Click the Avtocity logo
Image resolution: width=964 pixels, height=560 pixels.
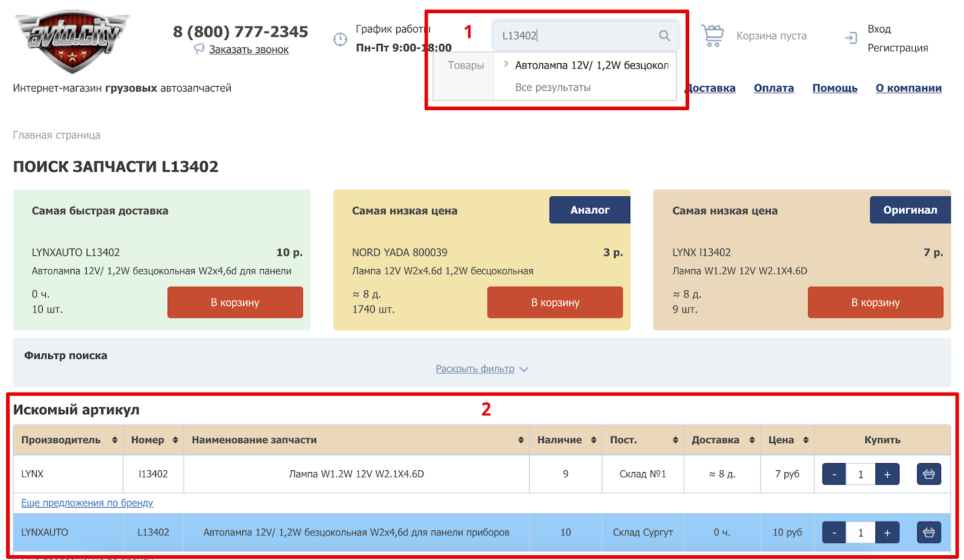tap(73, 42)
